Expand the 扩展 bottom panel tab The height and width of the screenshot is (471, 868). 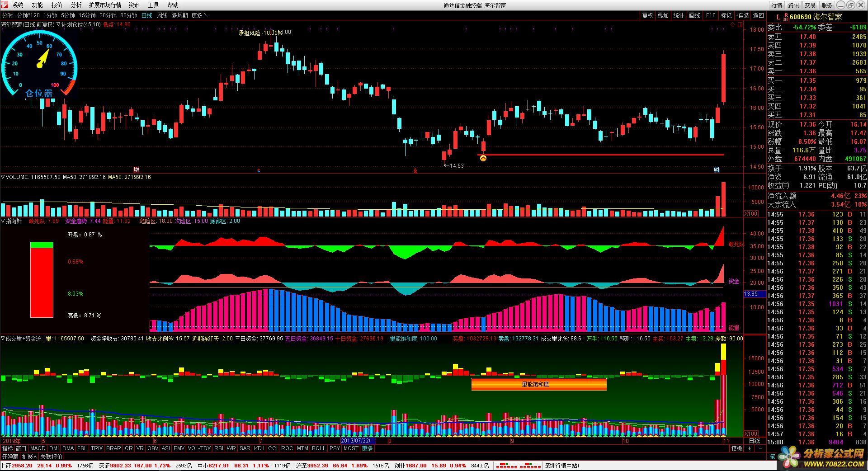(x=29, y=457)
